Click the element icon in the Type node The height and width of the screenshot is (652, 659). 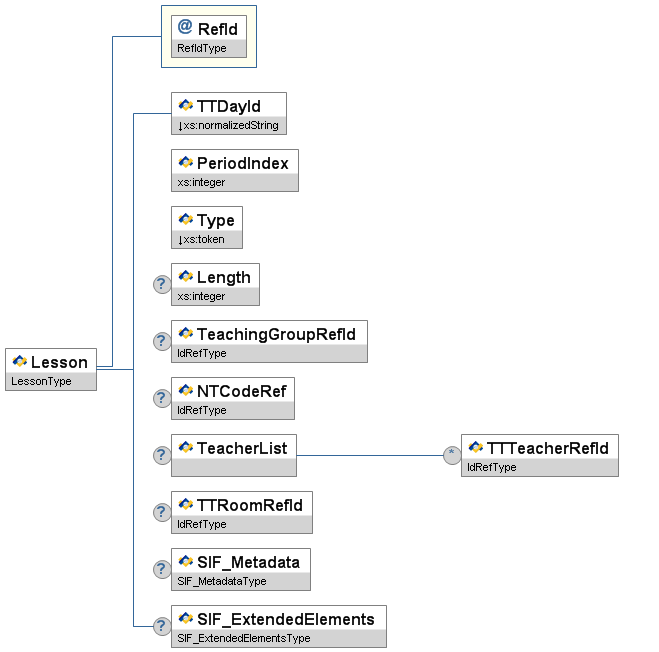click(185, 220)
